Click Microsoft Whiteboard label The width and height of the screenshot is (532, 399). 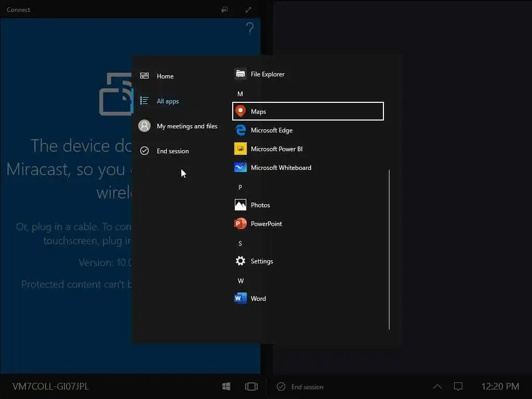point(281,168)
